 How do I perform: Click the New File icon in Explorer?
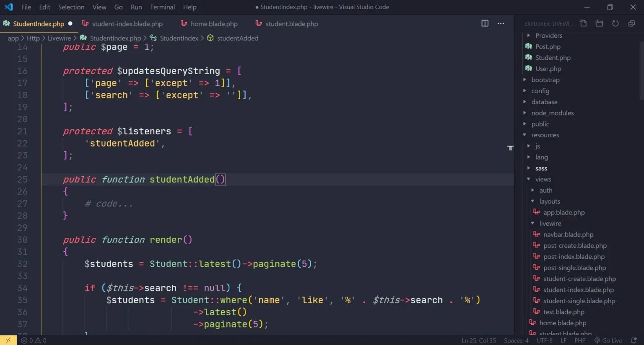click(583, 23)
